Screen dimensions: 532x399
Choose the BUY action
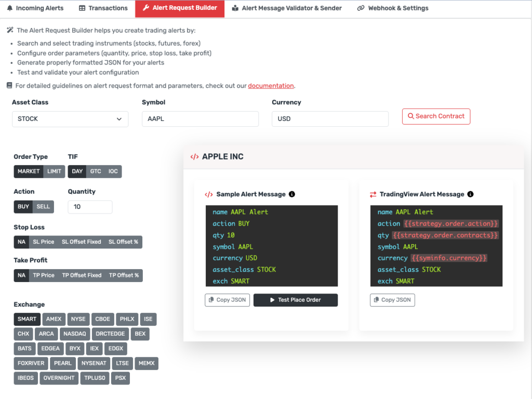click(x=23, y=207)
